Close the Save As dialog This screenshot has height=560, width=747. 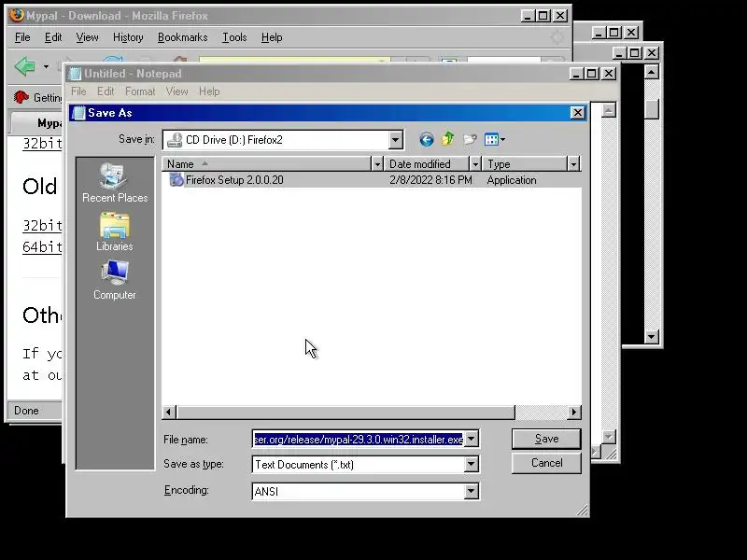coord(577,113)
